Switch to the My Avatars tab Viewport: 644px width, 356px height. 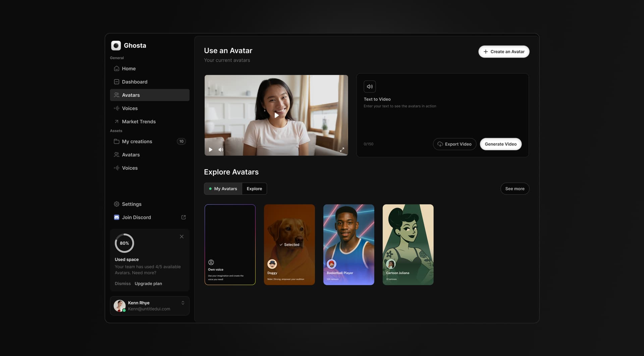[223, 189]
